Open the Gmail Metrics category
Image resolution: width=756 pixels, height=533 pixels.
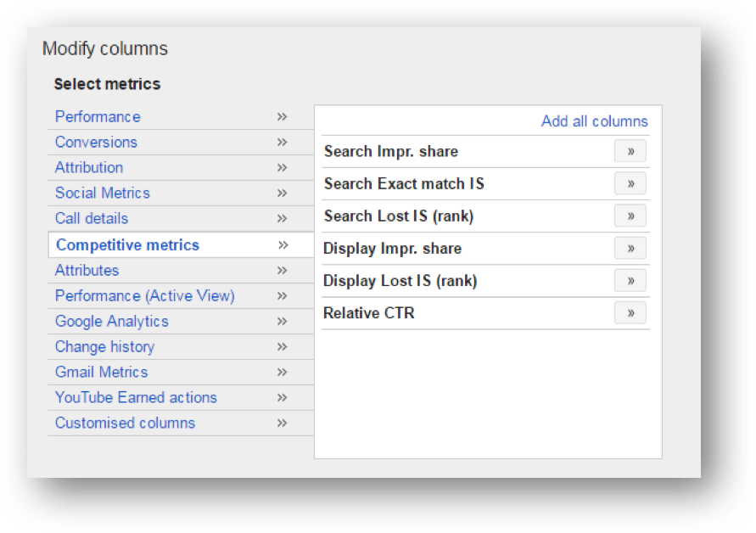(x=101, y=373)
